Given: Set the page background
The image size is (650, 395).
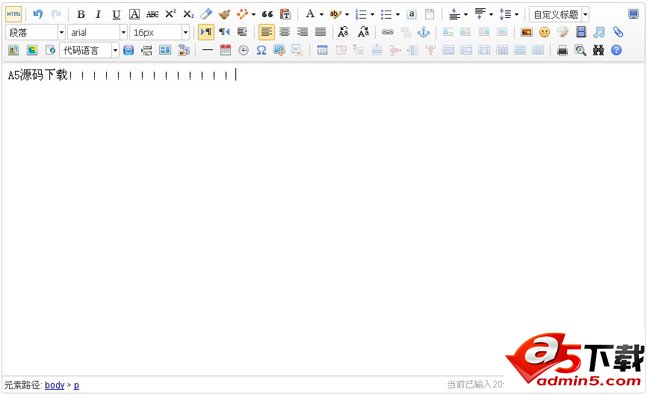Looking at the screenshot, I should point(183,50).
